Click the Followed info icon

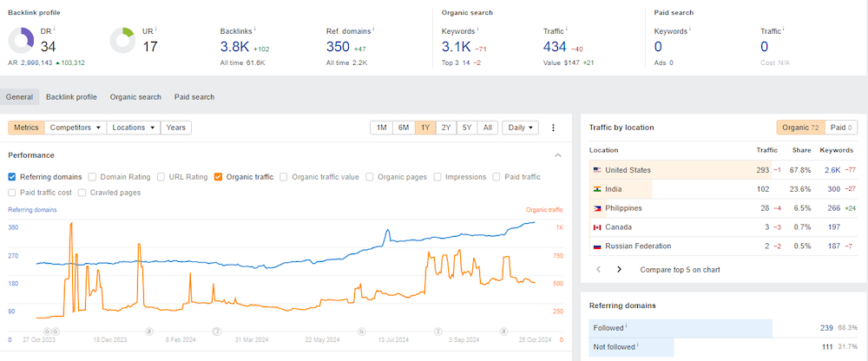tap(626, 326)
